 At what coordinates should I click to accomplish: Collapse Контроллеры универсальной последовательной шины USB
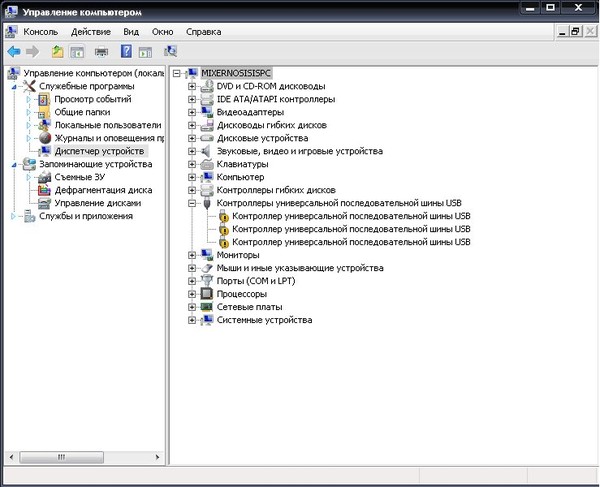192,203
